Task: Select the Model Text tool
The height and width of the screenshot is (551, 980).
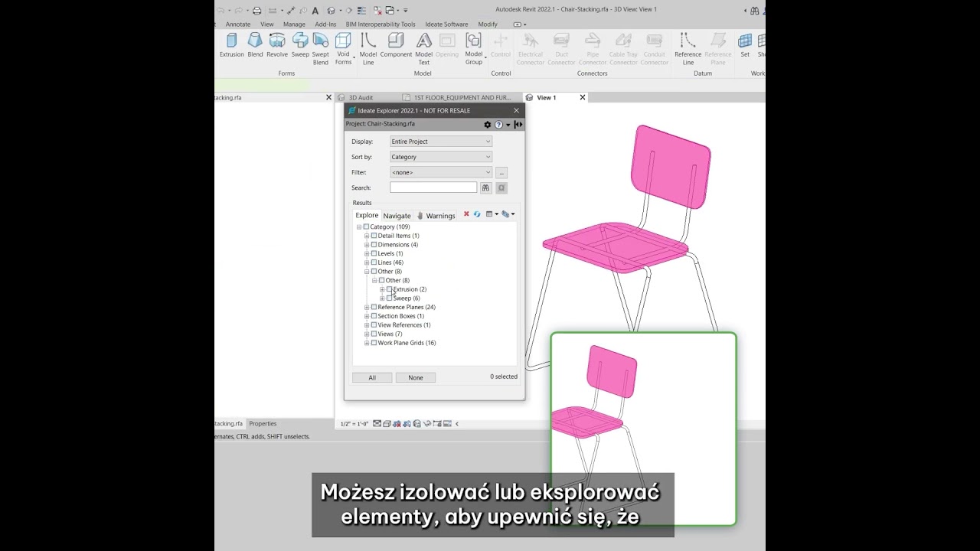Action: pos(423,49)
